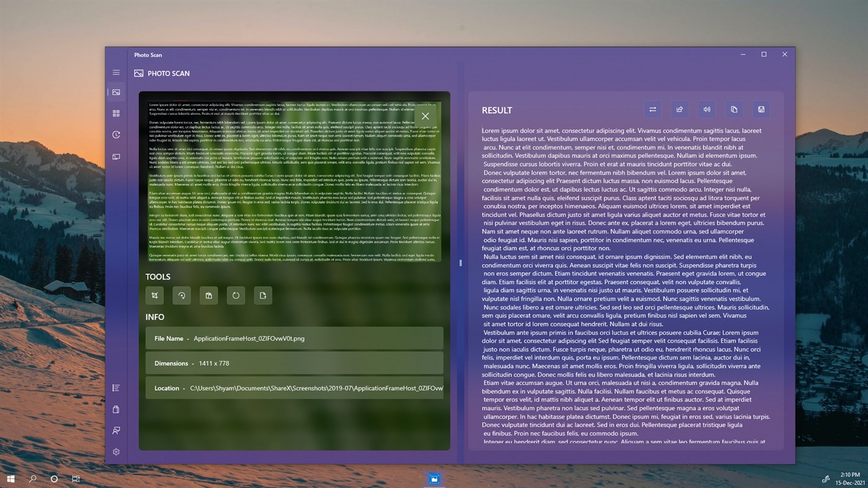This screenshot has width=868, height=488.
Task: Copy the result text to clipboard
Action: [734, 110]
